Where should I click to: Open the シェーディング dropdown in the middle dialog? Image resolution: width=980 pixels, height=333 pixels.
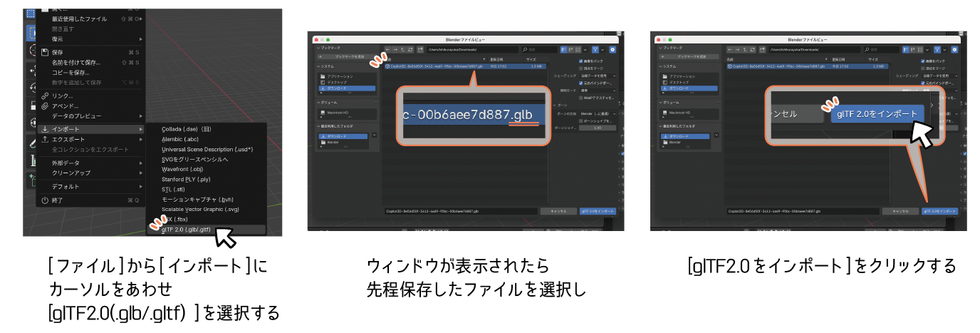[x=597, y=75]
